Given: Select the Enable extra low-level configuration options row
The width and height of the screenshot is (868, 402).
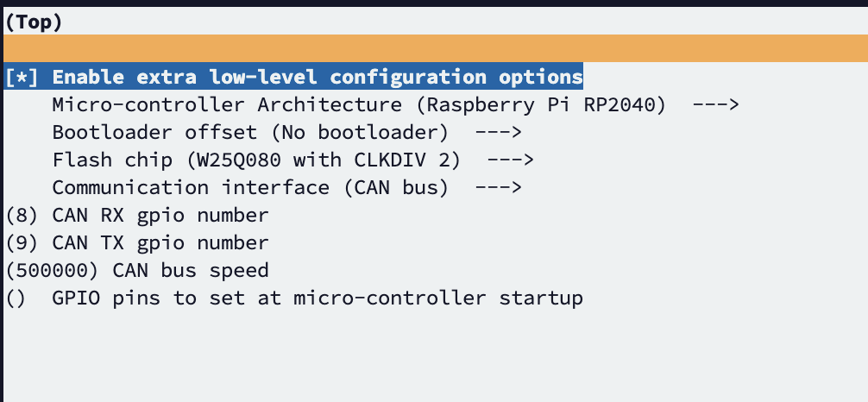Looking at the screenshot, I should 317,77.
